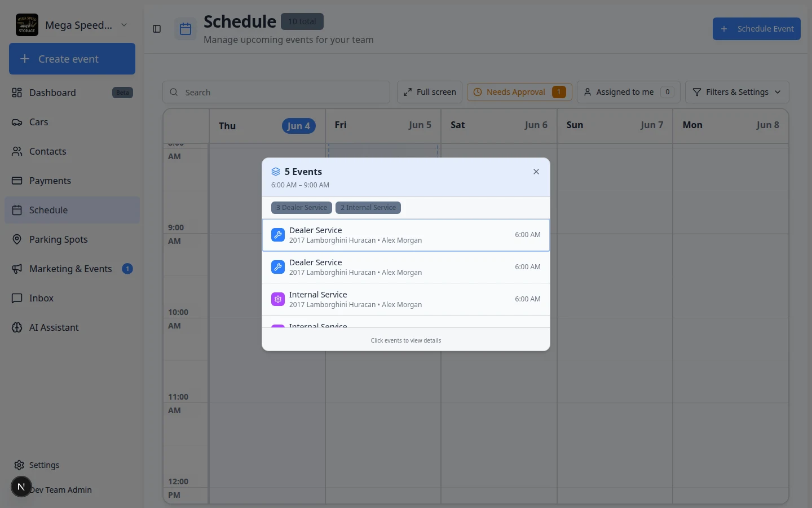
Task: Click the Schedule Event button
Action: 756,29
